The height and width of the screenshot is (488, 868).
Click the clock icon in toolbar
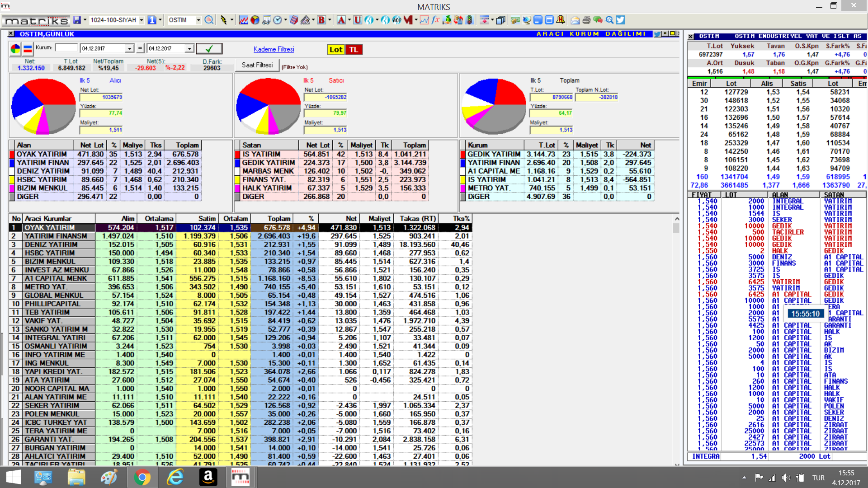tap(278, 20)
